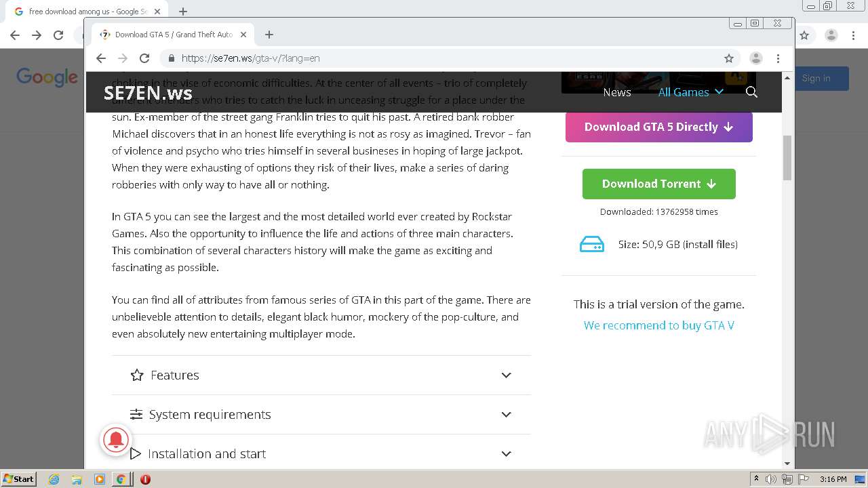This screenshot has width=868, height=488.
Task: Open the Chrome three-dot menu in the front window
Action: (x=778, y=58)
